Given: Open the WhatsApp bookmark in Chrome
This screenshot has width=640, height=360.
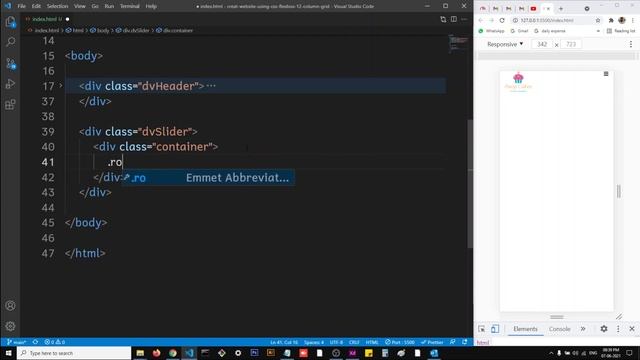Looking at the screenshot, I should click(x=491, y=31).
